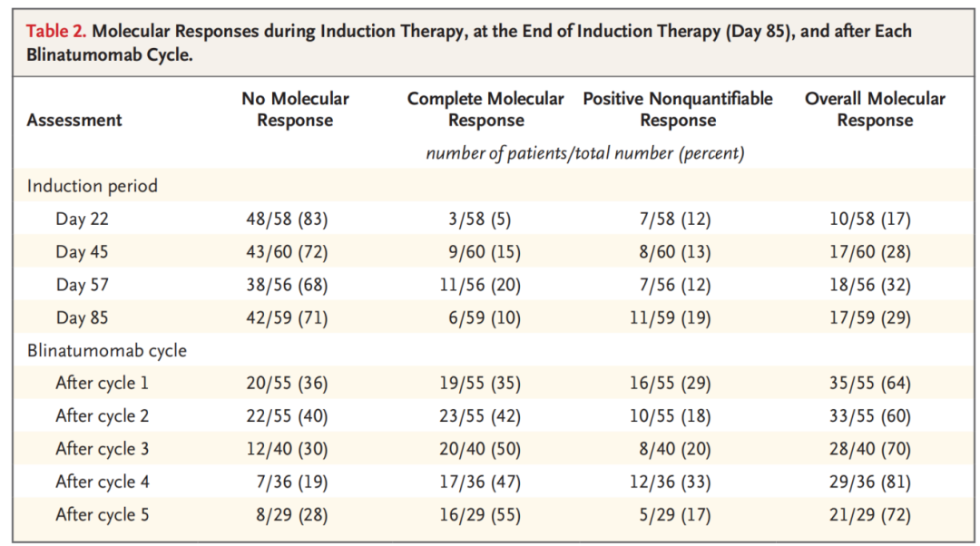Click the cell with value 11/59 (19)
The height and width of the screenshot is (546, 980).
tap(674, 318)
